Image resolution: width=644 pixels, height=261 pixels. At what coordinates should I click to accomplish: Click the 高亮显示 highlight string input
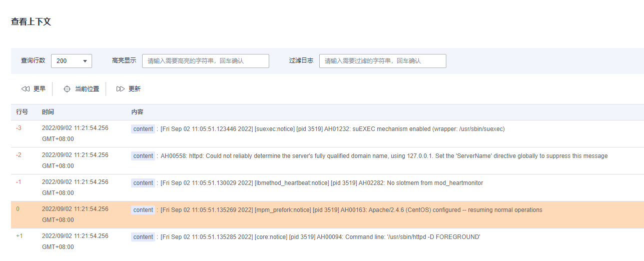coord(205,61)
